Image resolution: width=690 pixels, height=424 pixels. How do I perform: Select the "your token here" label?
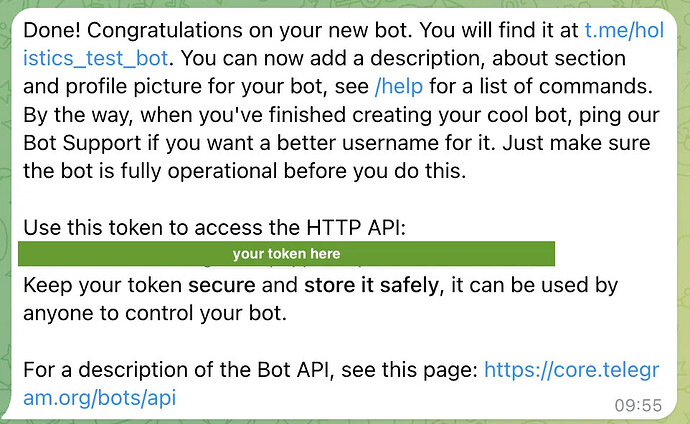click(286, 254)
